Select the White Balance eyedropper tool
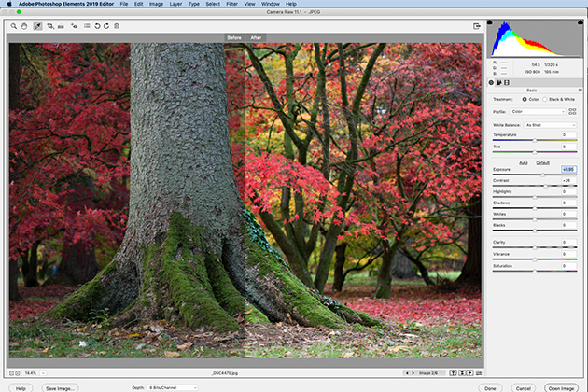The height and width of the screenshot is (392, 588). click(x=37, y=26)
